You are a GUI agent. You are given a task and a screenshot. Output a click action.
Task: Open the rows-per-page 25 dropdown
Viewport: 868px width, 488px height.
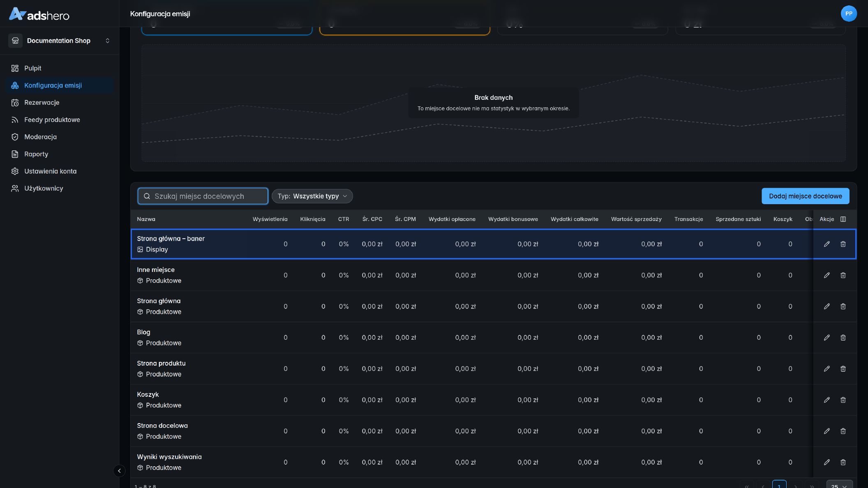839,486
